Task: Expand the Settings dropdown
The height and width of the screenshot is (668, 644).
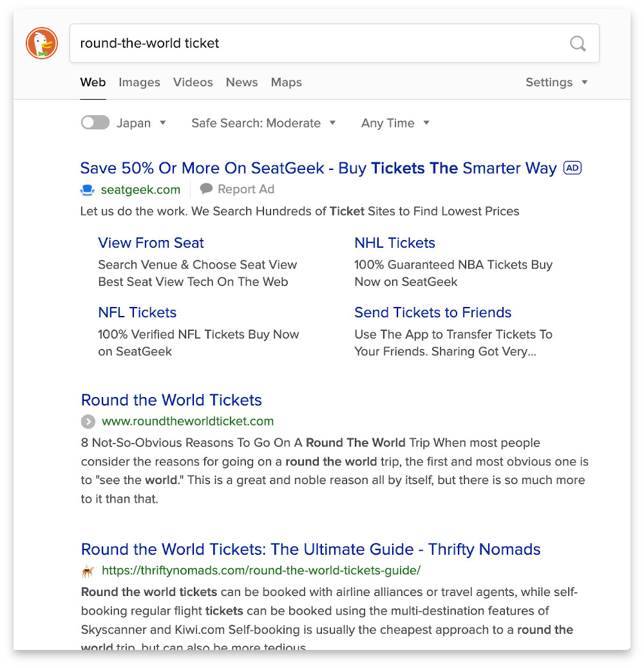Action: [x=556, y=82]
